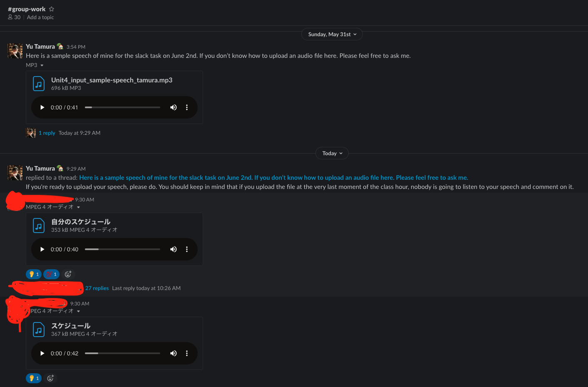
Task: Open more options on the 0:42 audio player
Action: [187, 353]
